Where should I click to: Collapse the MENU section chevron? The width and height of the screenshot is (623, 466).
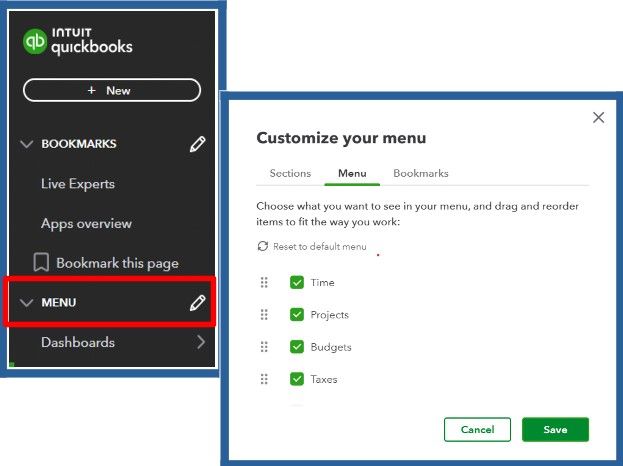pos(27,303)
